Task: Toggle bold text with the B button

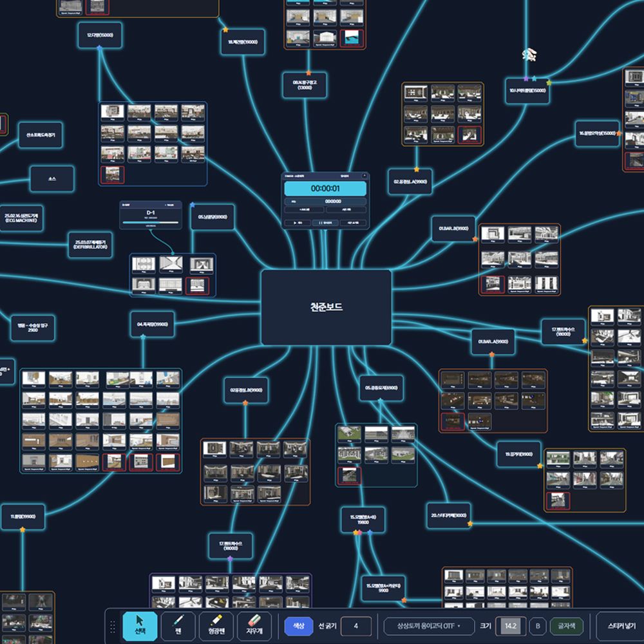Action: coord(537,626)
